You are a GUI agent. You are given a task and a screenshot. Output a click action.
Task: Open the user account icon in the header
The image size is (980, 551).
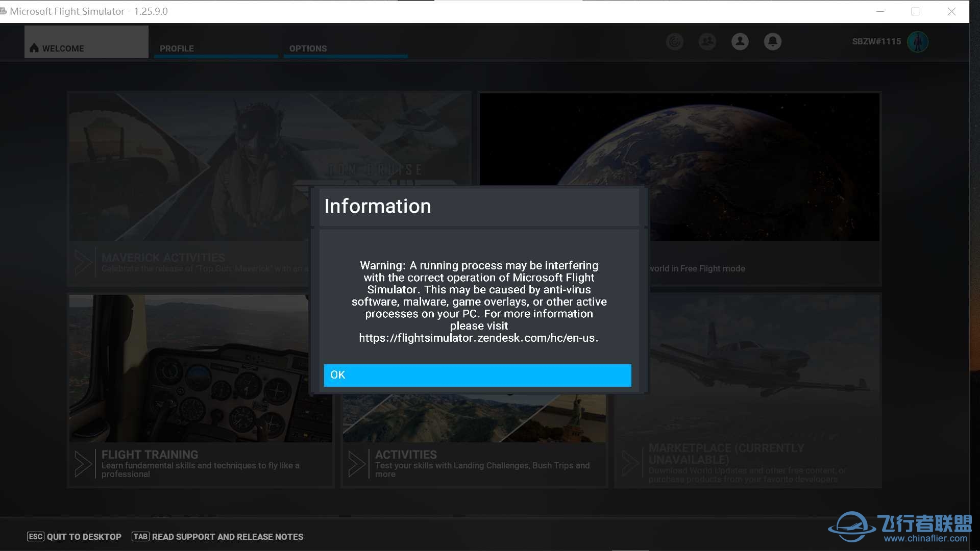(740, 41)
